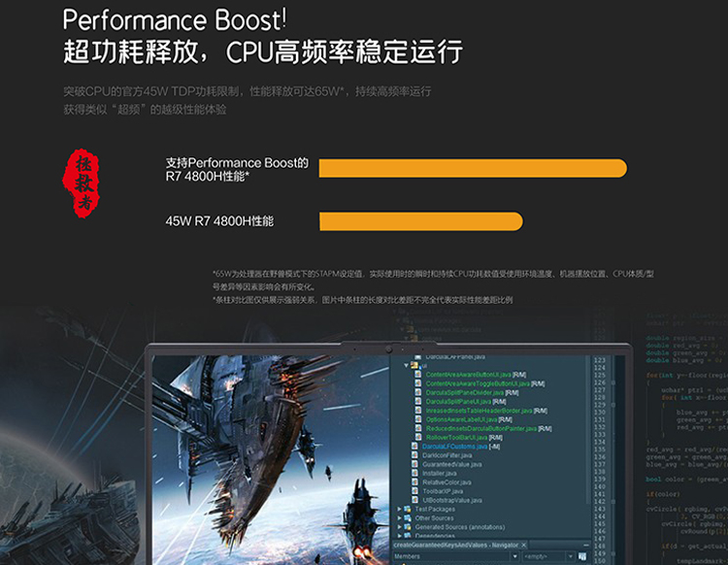Click RelativeColor.java file icon

click(414, 482)
